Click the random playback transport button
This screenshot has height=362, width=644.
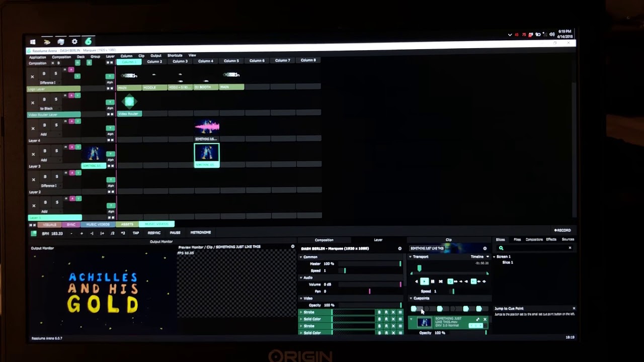click(441, 282)
